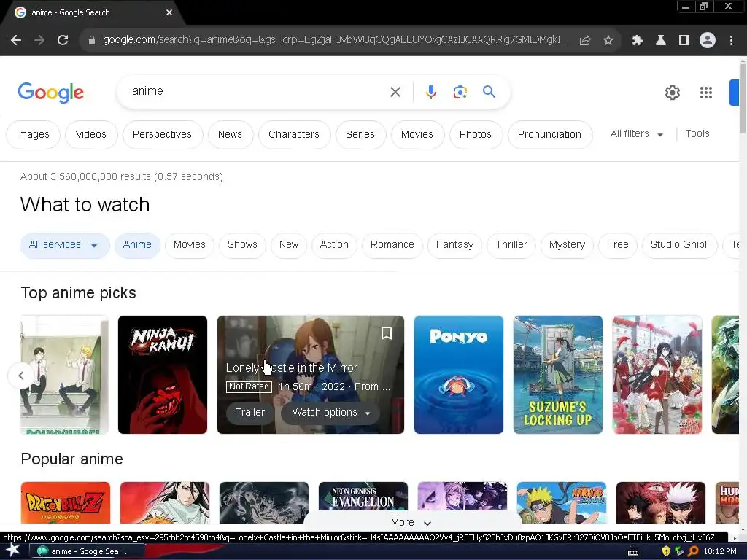Submit search with magnifier icon

pos(489,91)
